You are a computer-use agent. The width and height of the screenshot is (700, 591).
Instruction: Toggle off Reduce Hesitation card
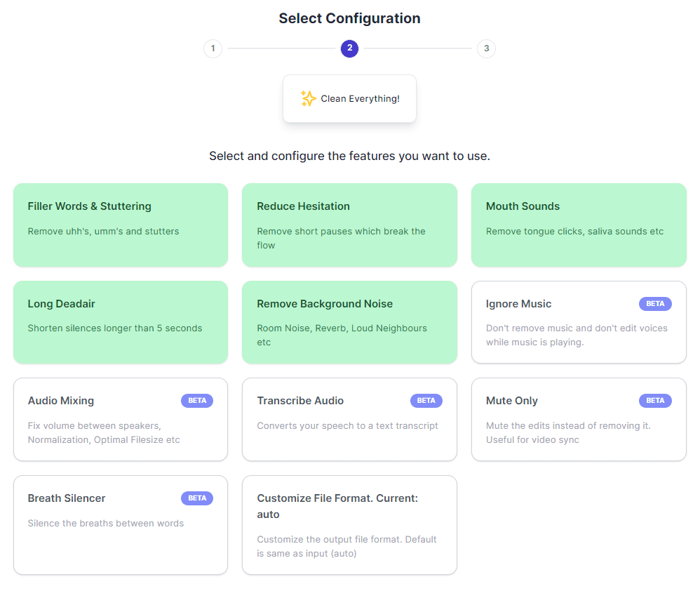[349, 225]
